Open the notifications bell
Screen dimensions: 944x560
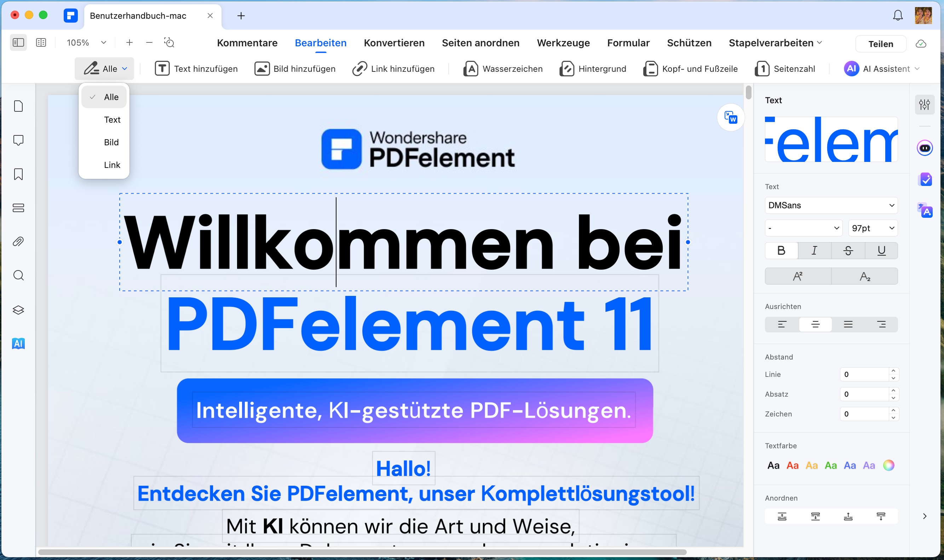tap(898, 16)
